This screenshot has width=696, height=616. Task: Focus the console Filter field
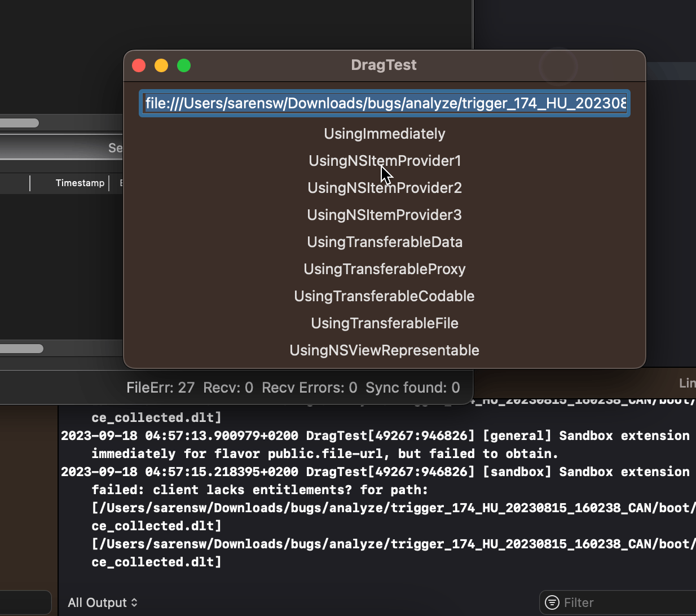[620, 602]
